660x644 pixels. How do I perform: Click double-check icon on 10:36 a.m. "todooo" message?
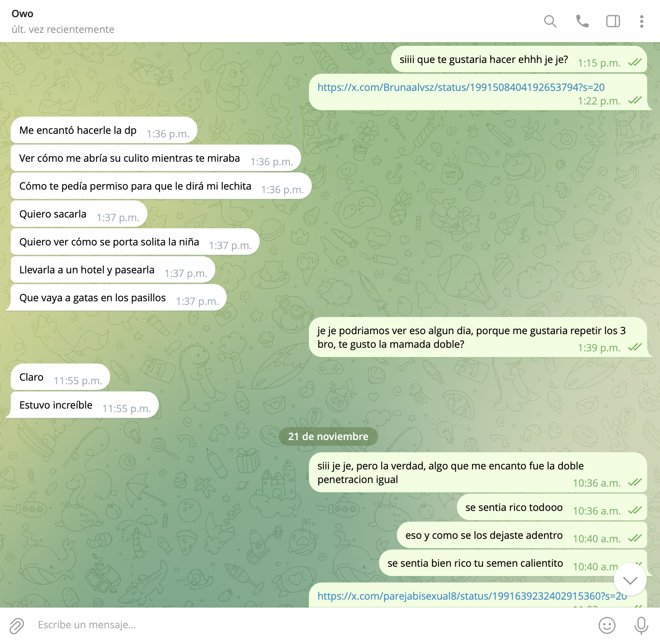(635, 510)
